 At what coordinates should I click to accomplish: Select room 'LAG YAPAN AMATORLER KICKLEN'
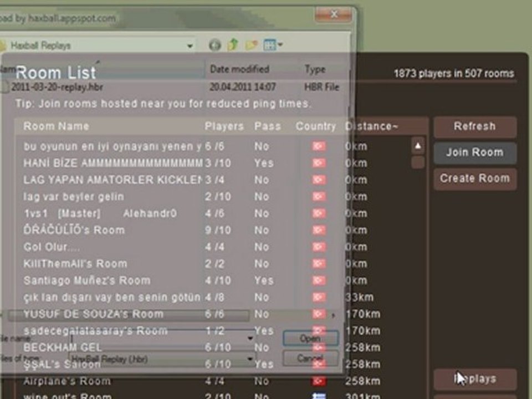click(214, 180)
